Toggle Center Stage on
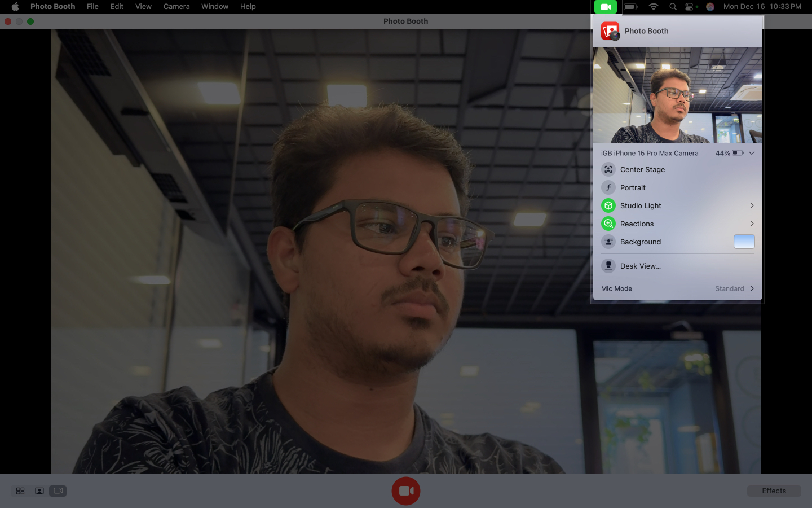This screenshot has height=508, width=812. pos(608,169)
